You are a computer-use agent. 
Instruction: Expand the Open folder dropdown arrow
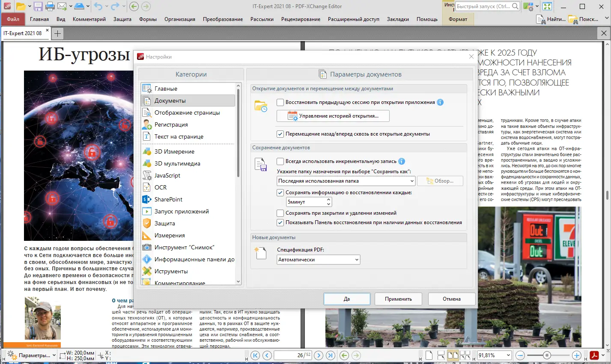coord(29,6)
